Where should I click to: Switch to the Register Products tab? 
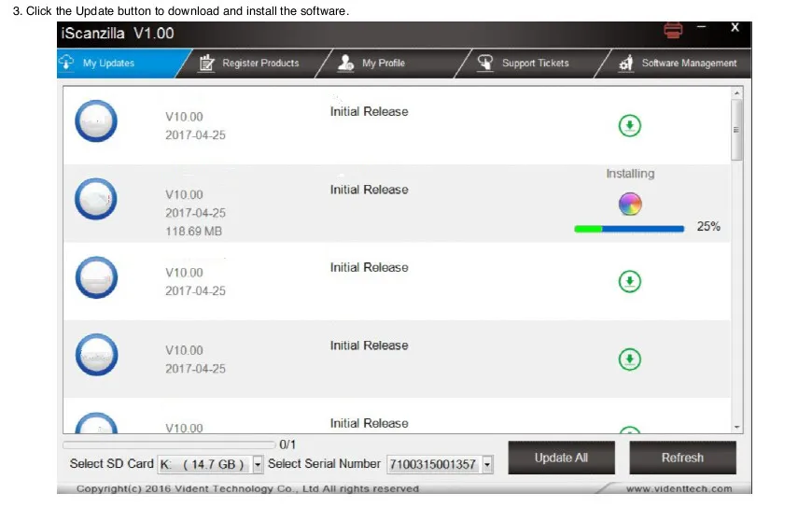coord(254,63)
